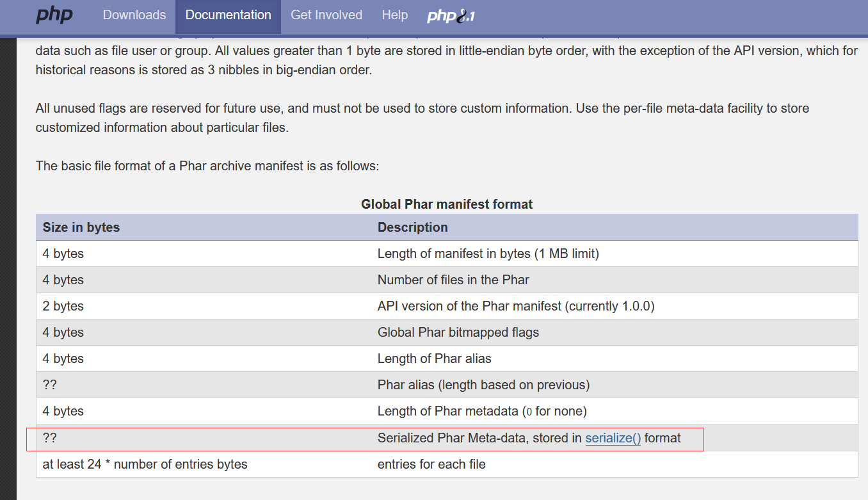The height and width of the screenshot is (500, 868).
Task: Open the Downloads menu item
Action: click(x=134, y=15)
